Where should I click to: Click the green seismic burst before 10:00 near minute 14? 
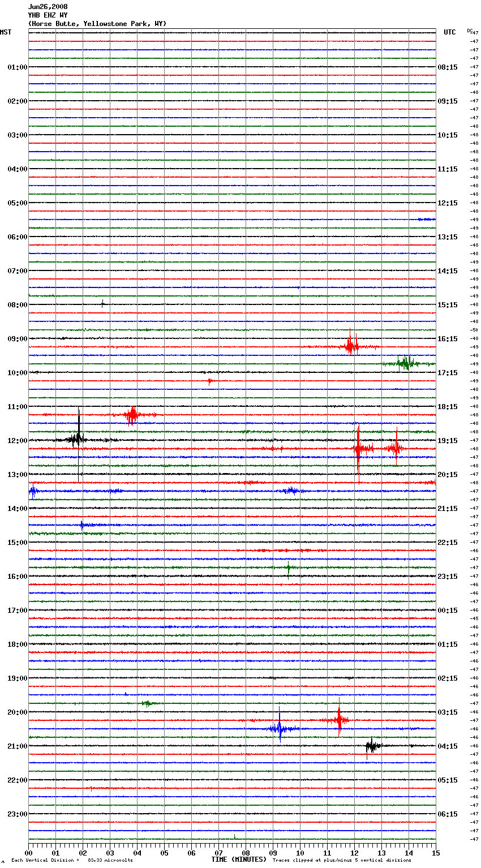coord(406,363)
